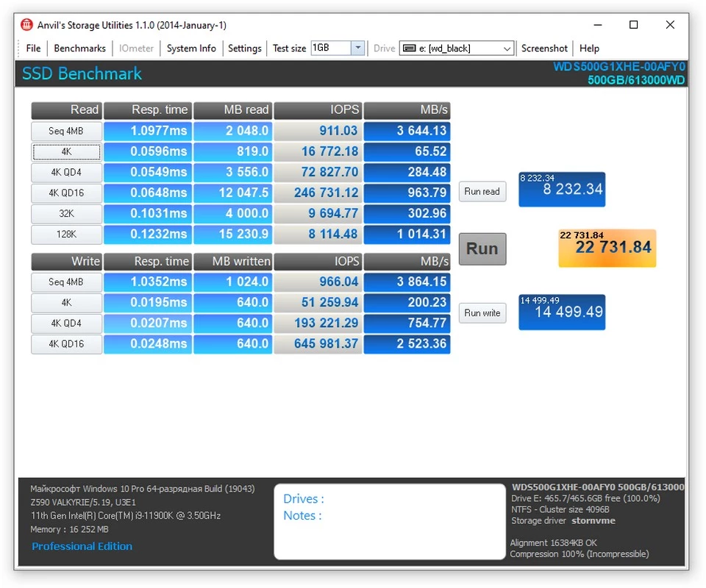Click the total score 22 731.84 box

(x=607, y=248)
